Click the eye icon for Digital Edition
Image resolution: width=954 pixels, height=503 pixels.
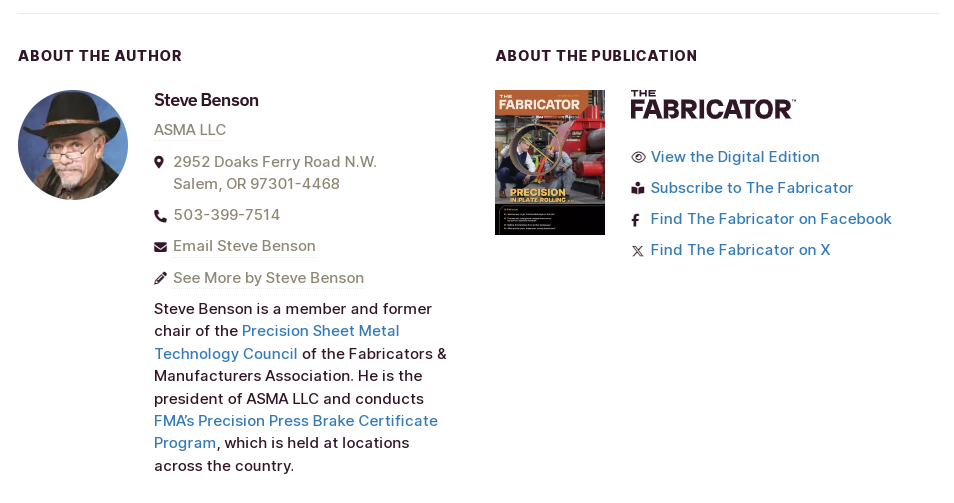click(638, 158)
